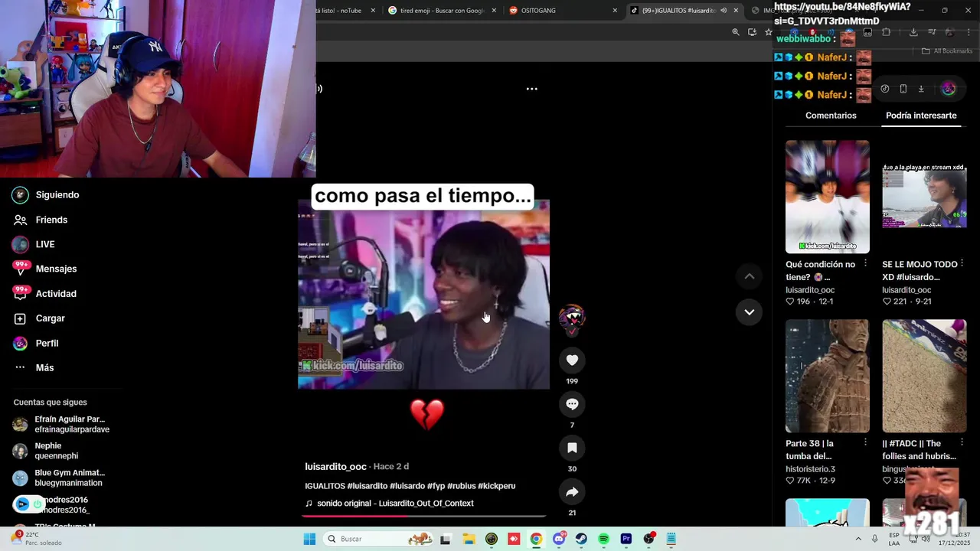This screenshot has height=551, width=980.
Task: Open the Friends section
Action: (41, 220)
